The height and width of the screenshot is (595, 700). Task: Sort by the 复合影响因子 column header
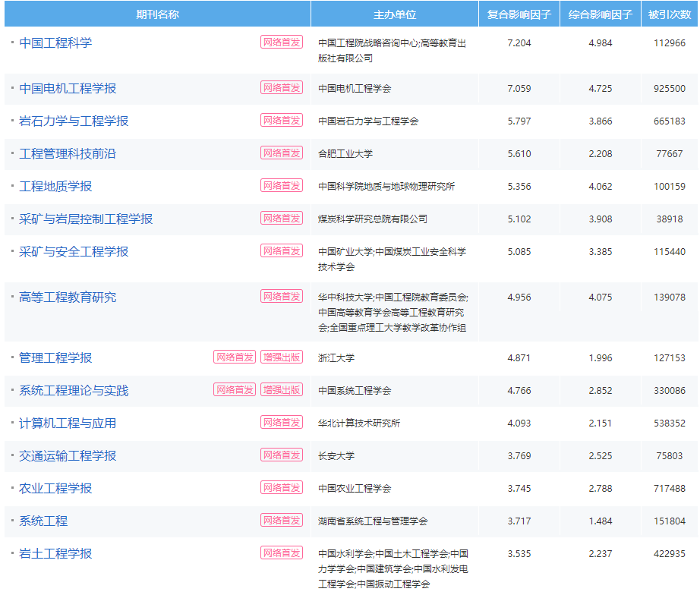click(x=519, y=14)
